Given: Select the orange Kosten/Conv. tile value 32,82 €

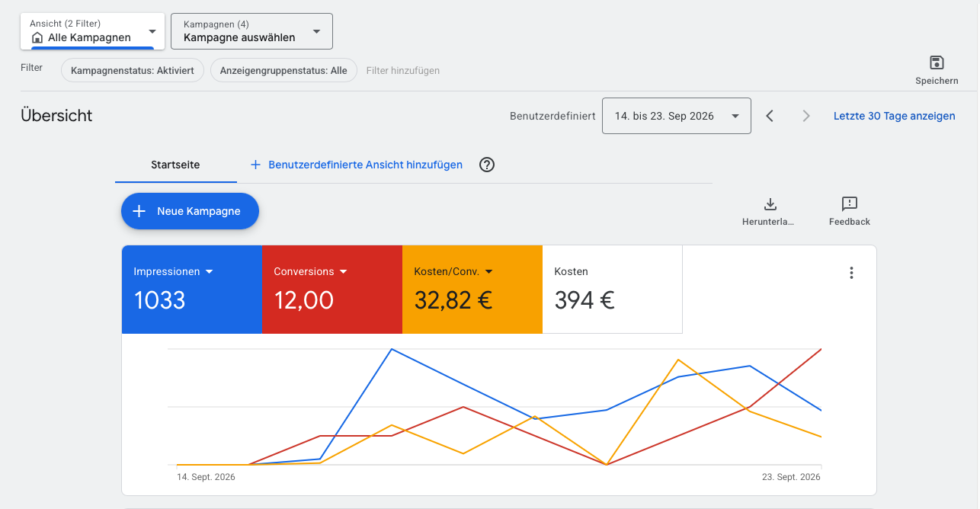Looking at the screenshot, I should pos(453,300).
